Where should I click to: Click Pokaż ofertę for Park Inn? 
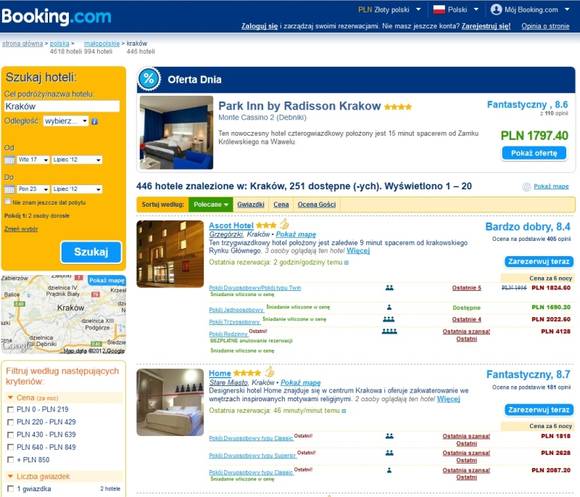click(x=534, y=153)
